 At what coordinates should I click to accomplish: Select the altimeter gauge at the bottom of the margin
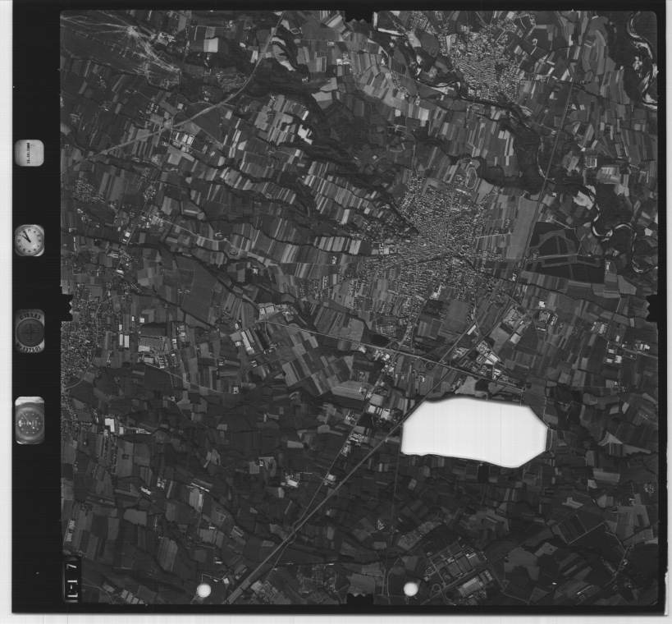tap(30, 421)
